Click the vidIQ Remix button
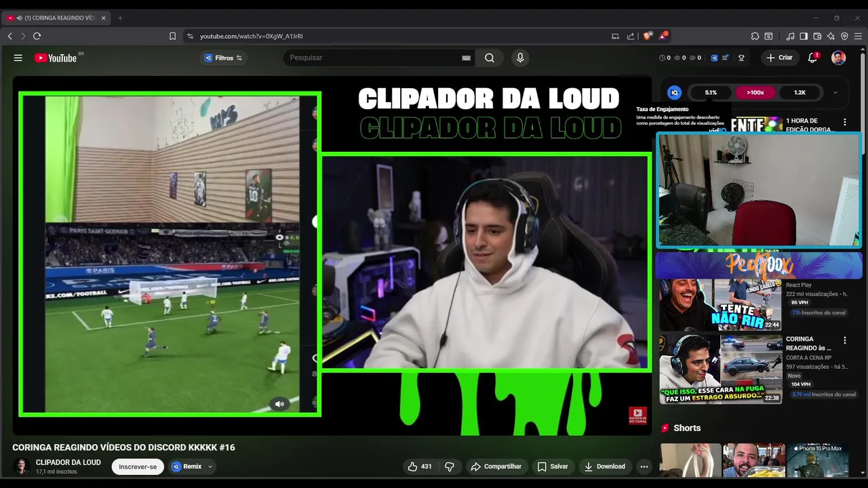Viewport: 868px width, 488px height. point(187,466)
